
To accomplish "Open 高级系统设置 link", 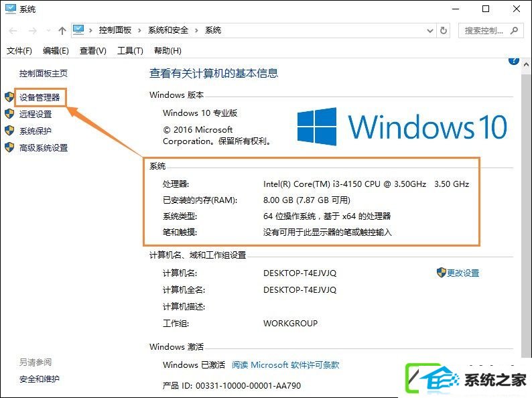I will point(44,148).
